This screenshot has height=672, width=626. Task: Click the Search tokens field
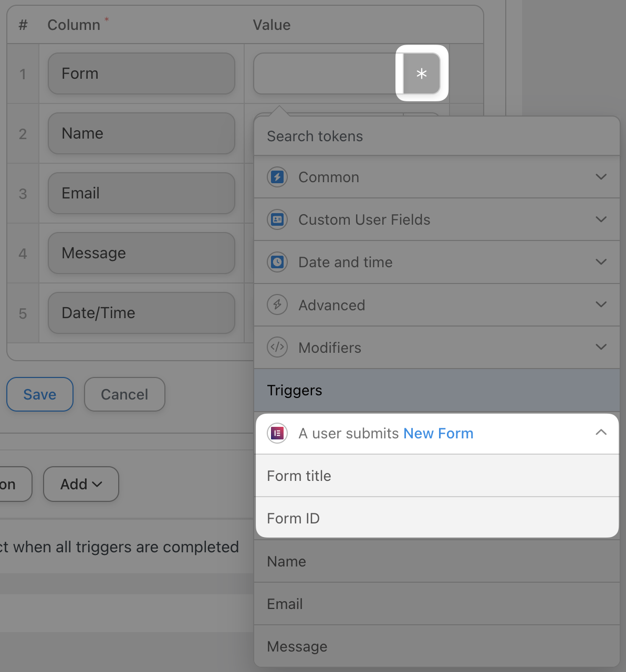[437, 136]
